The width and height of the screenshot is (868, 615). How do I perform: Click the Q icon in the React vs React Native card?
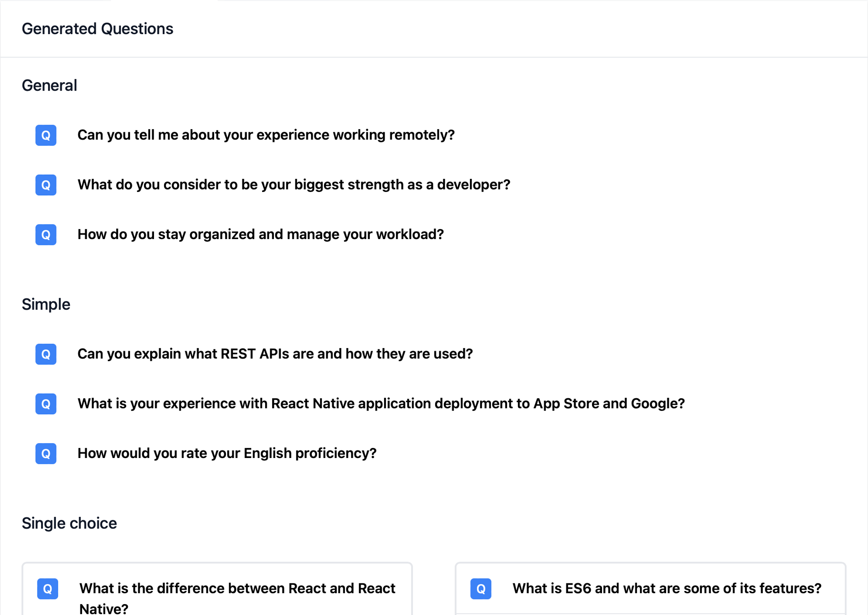pos(48,588)
